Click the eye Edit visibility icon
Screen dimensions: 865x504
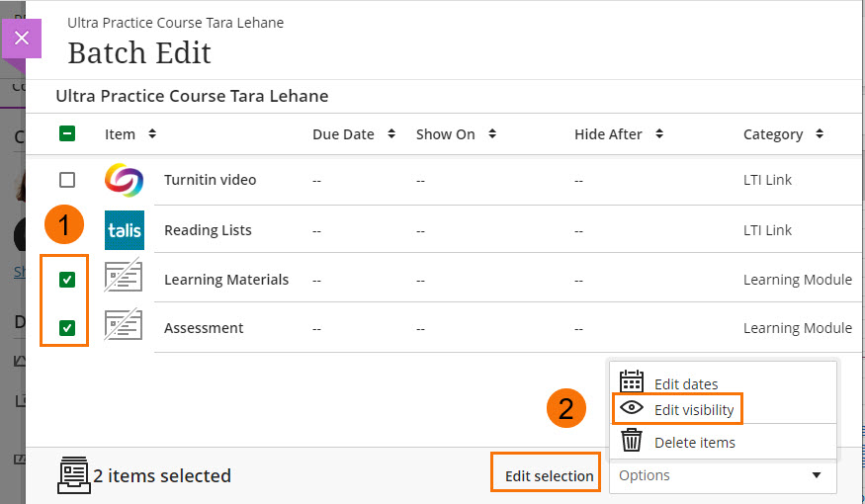[632, 408]
